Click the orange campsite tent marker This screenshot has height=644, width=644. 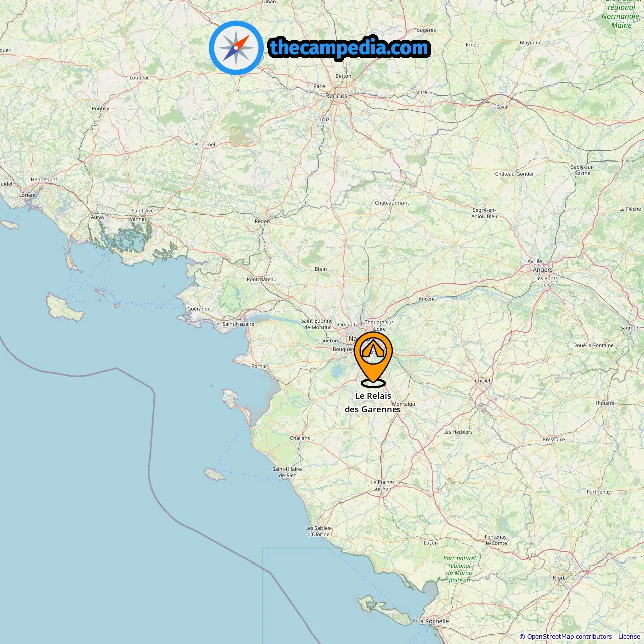coord(373,359)
